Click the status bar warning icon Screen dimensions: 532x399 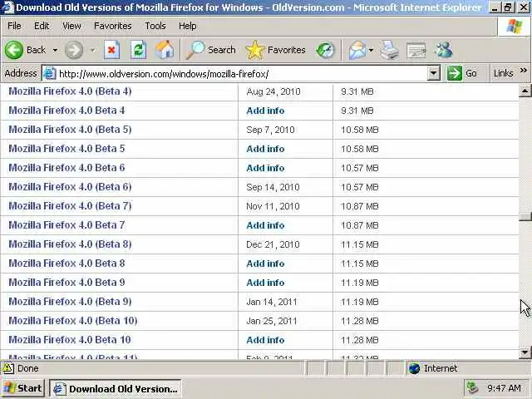click(x=8, y=368)
